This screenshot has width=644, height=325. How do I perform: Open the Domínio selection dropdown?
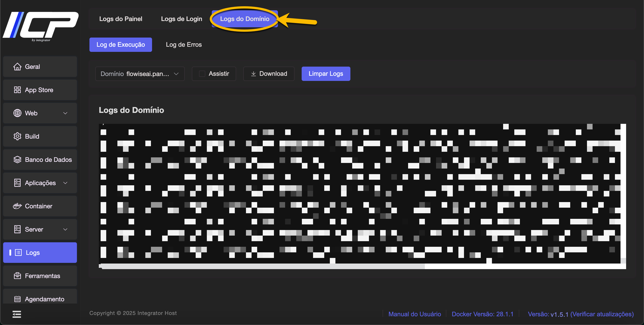click(x=140, y=74)
